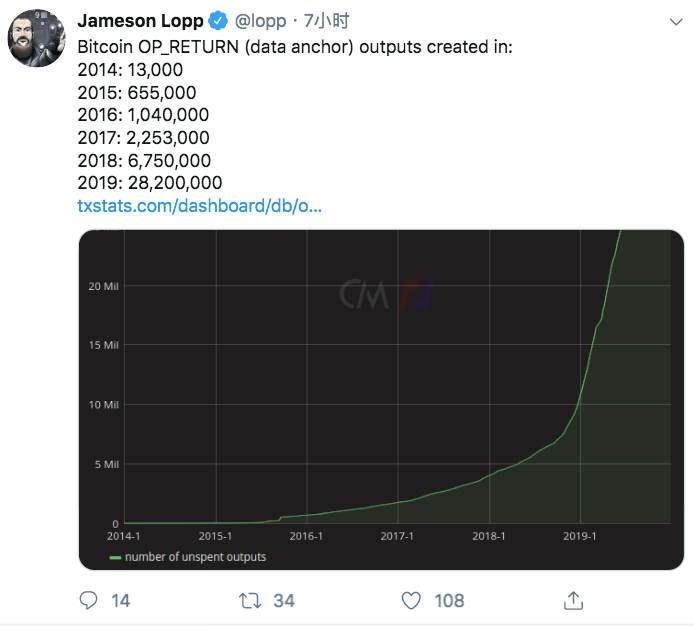
Task: Like the tweet with heart icon
Action: point(411,601)
